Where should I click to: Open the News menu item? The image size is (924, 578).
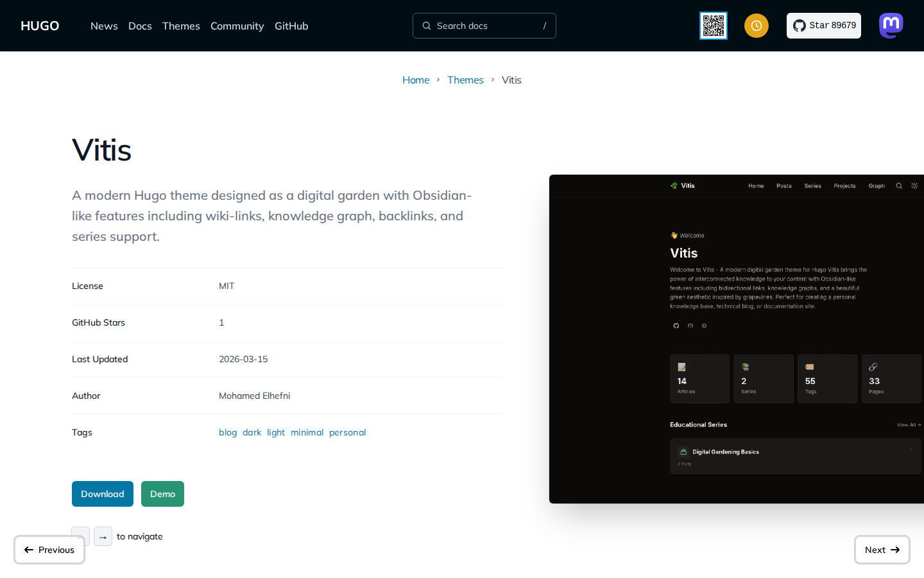(104, 26)
